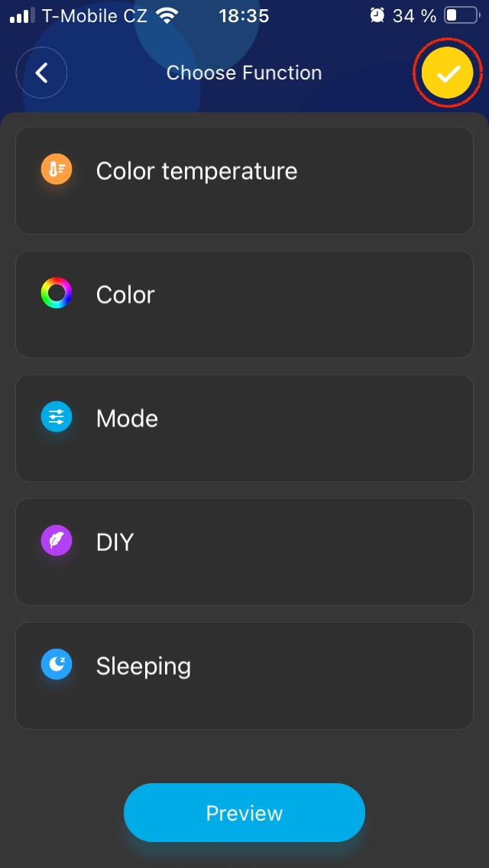This screenshot has height=868, width=489.
Task: Tap the back arrow button
Action: [42, 73]
